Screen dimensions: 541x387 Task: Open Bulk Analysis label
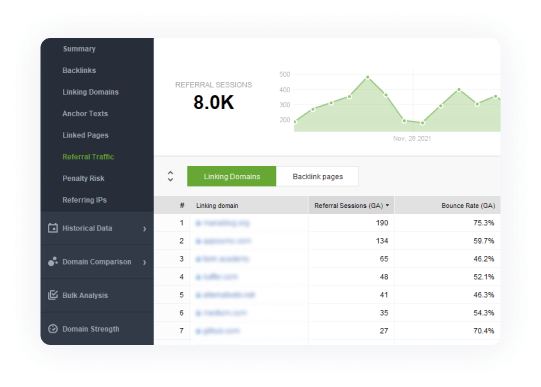(x=85, y=296)
